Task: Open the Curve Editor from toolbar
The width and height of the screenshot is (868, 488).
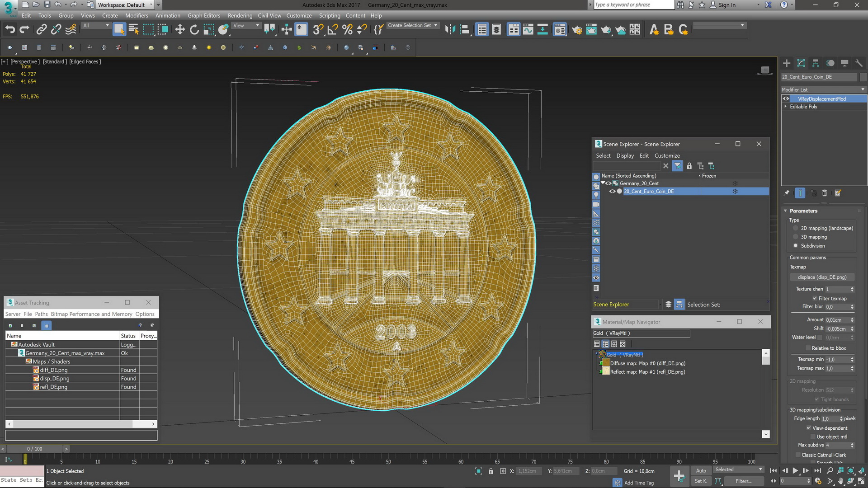Action: point(528,30)
